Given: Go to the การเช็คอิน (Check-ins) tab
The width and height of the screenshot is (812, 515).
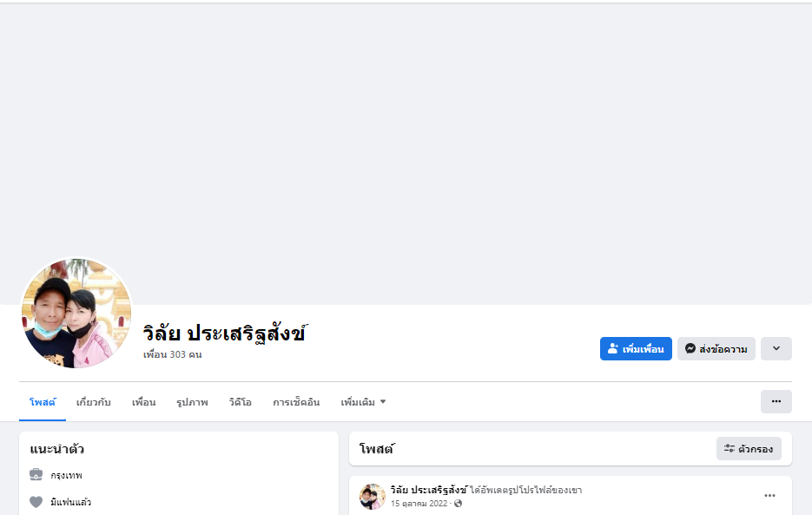Looking at the screenshot, I should click(296, 402).
